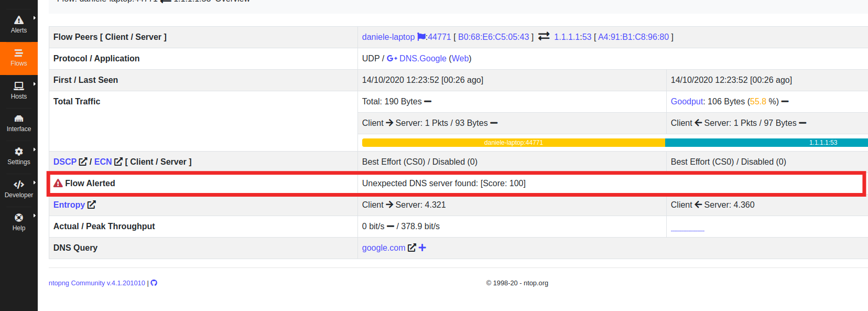Select the Flows sidebar item

(19, 58)
